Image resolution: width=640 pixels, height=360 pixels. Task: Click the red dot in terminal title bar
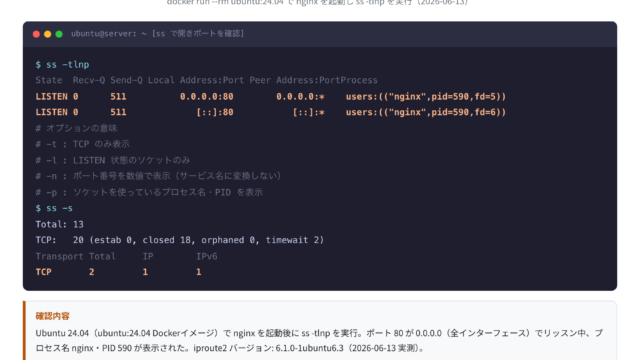click(36, 34)
